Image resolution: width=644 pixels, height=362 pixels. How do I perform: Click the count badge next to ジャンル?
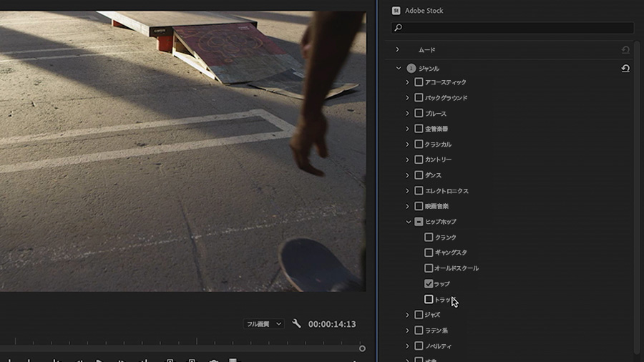411,68
